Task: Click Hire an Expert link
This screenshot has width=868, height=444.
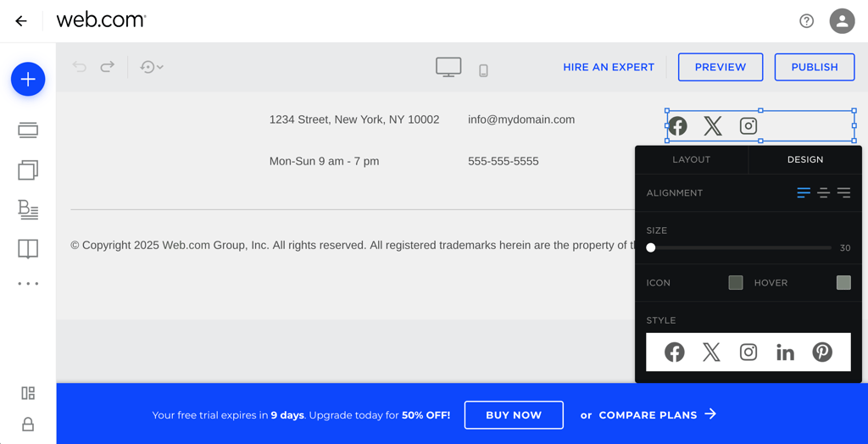Action: (x=609, y=67)
